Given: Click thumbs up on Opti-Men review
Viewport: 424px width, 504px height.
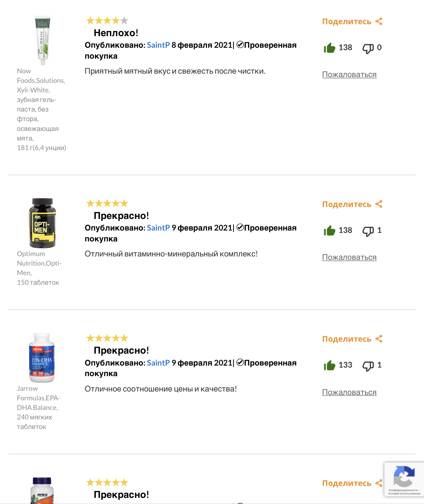Looking at the screenshot, I should (330, 231).
